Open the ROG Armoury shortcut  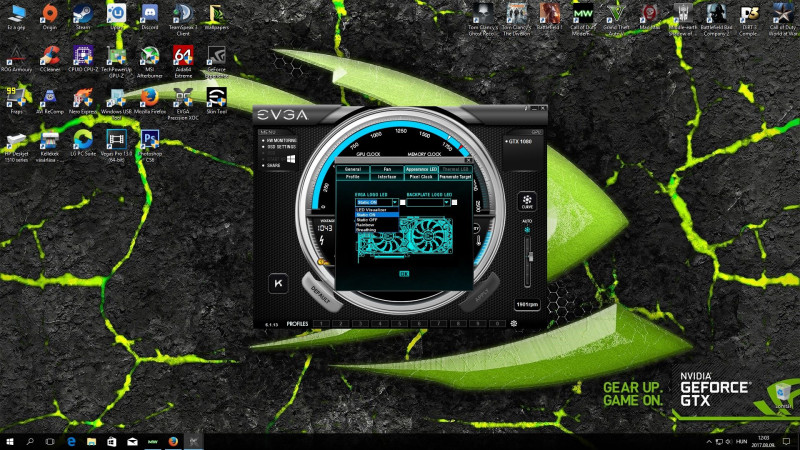point(16,59)
